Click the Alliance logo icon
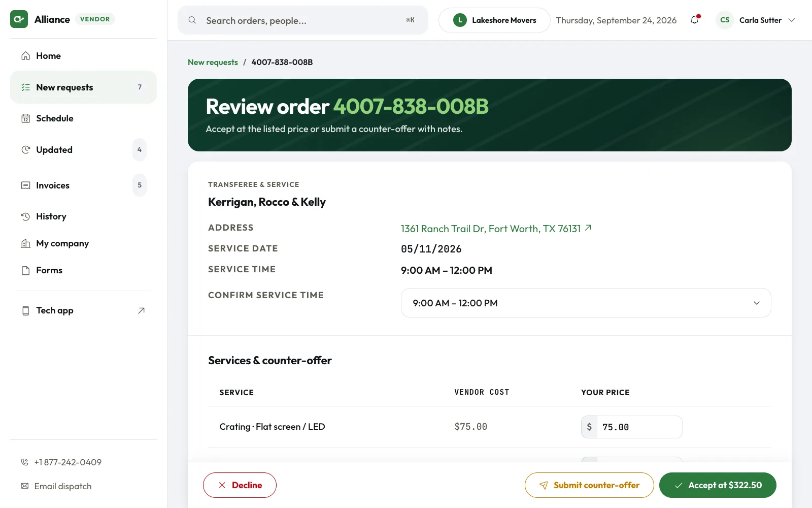 pos(19,19)
